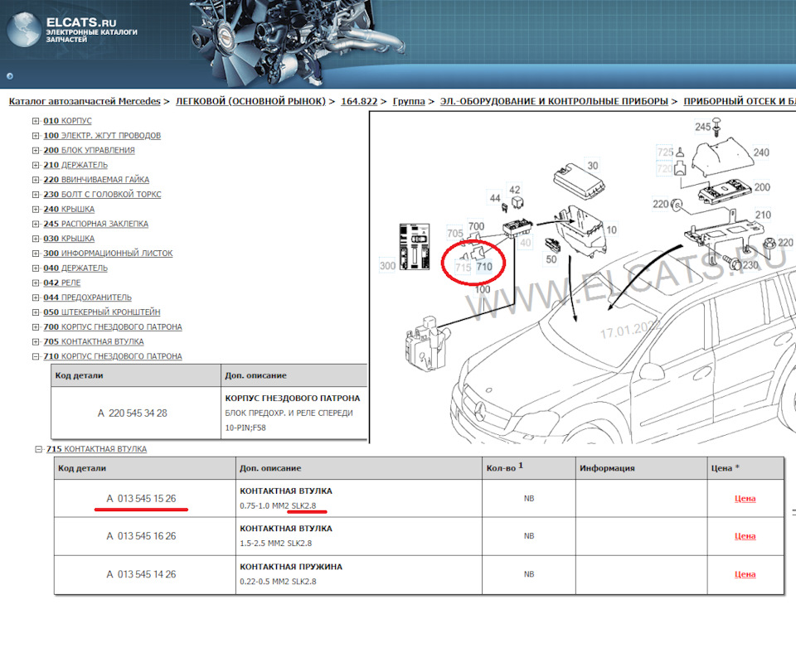The width and height of the screenshot is (796, 672).
Task: Click callout 50 below the connector
Action: pyautogui.click(x=551, y=259)
